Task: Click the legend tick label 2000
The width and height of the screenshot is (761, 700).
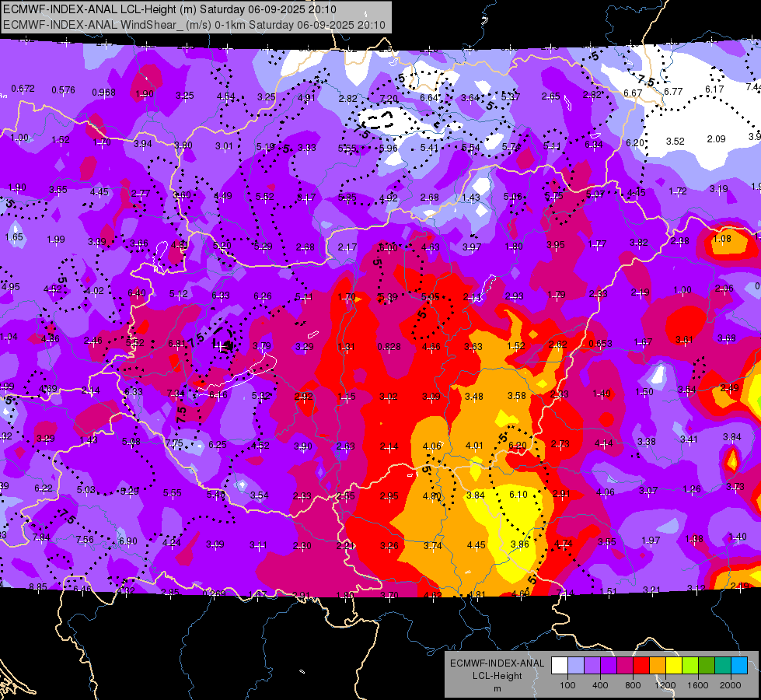Action: pyautogui.click(x=731, y=685)
